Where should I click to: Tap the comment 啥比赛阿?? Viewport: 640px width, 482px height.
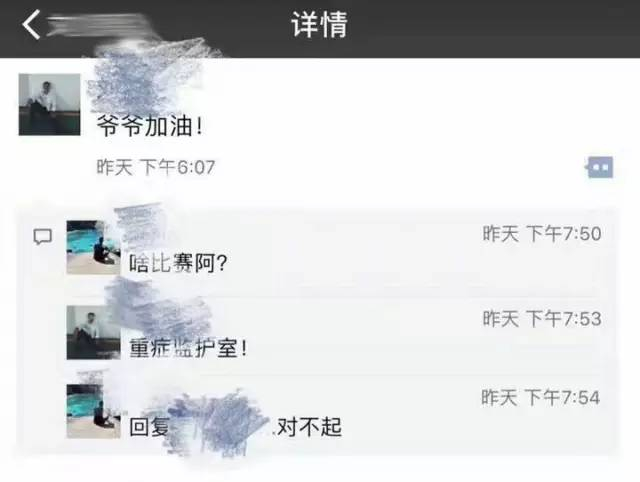coord(178,263)
